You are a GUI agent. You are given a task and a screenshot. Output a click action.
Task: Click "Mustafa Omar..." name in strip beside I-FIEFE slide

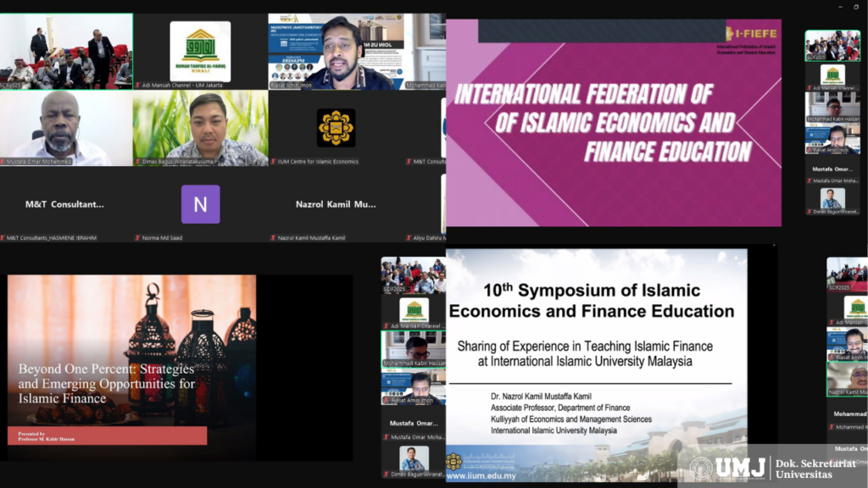(832, 169)
